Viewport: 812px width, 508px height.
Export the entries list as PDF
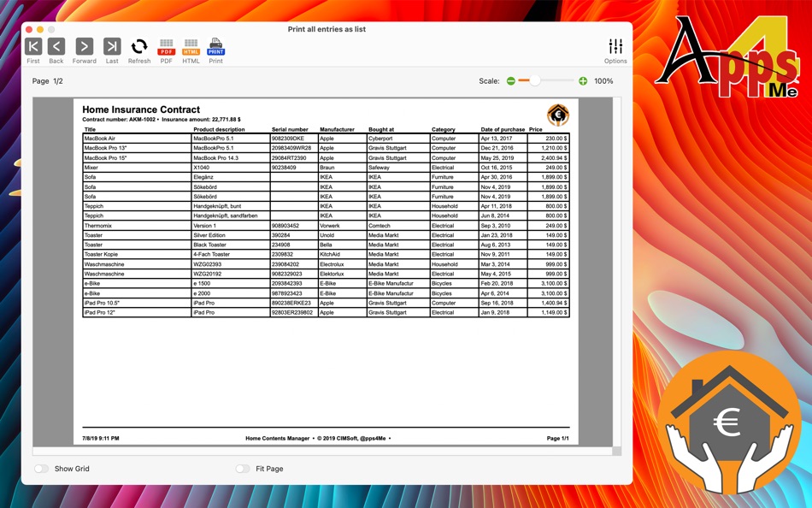tap(166, 47)
